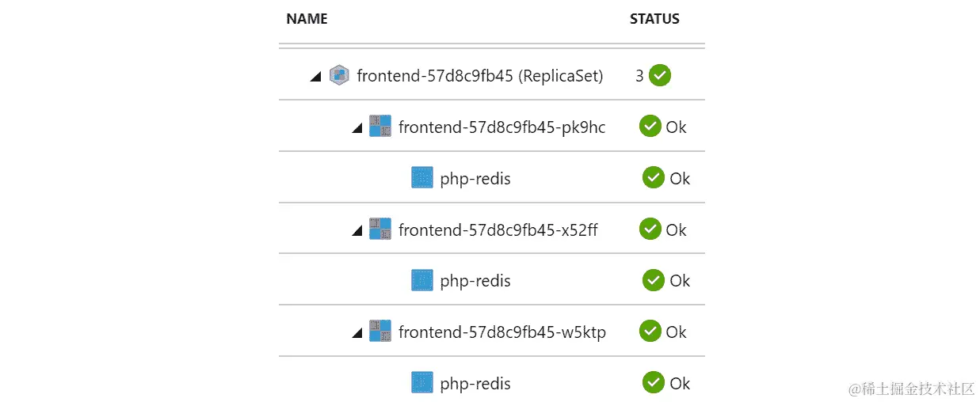Select the first php-redis container name
Image resolution: width=980 pixels, height=402 pixels.
pos(475,179)
